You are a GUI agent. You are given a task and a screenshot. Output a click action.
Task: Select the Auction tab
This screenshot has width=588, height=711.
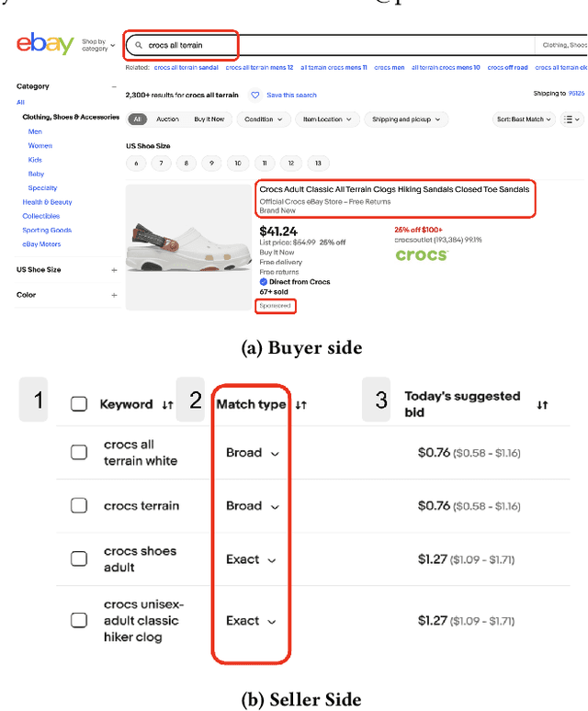(167, 119)
